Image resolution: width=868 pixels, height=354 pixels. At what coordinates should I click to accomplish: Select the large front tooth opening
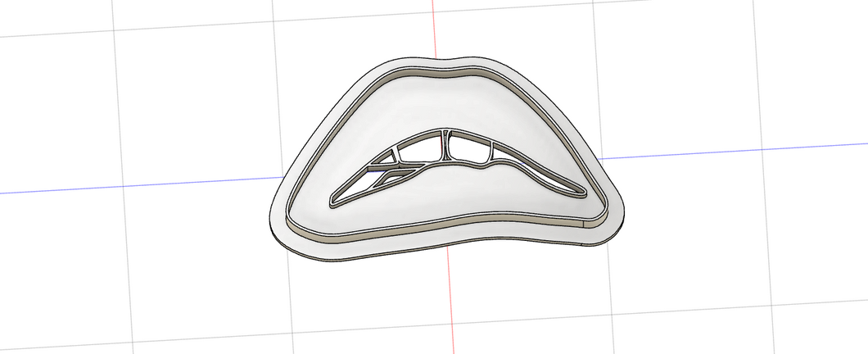469,150
